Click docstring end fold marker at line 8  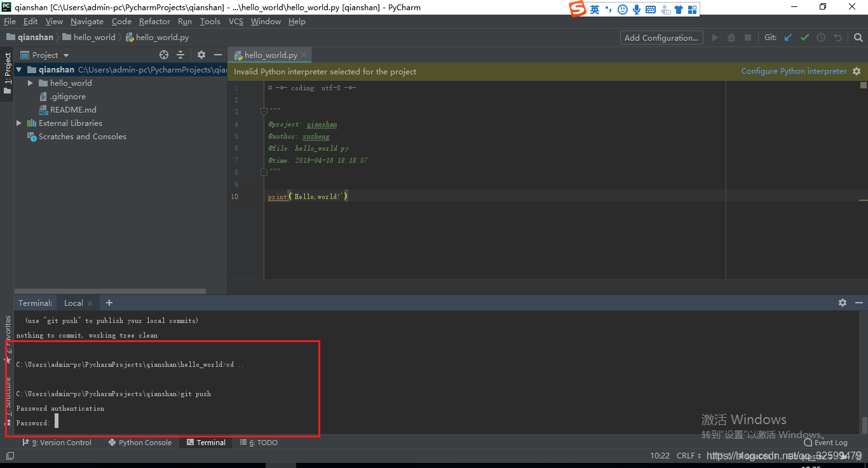[264, 172]
